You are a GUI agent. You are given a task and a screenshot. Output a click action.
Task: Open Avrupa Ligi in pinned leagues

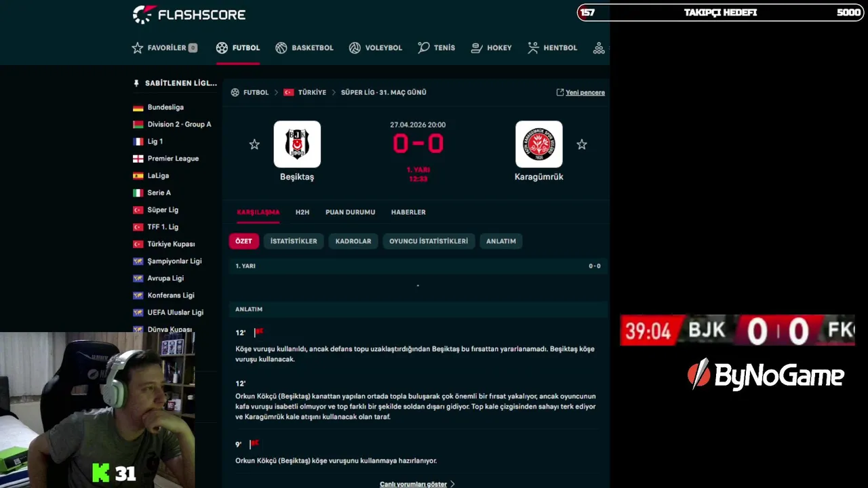(x=165, y=278)
